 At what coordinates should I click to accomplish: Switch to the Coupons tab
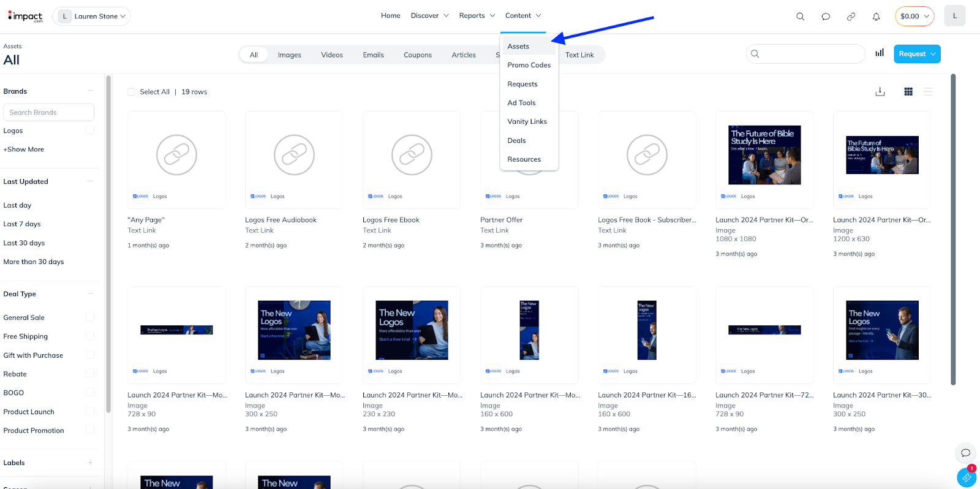(x=418, y=55)
